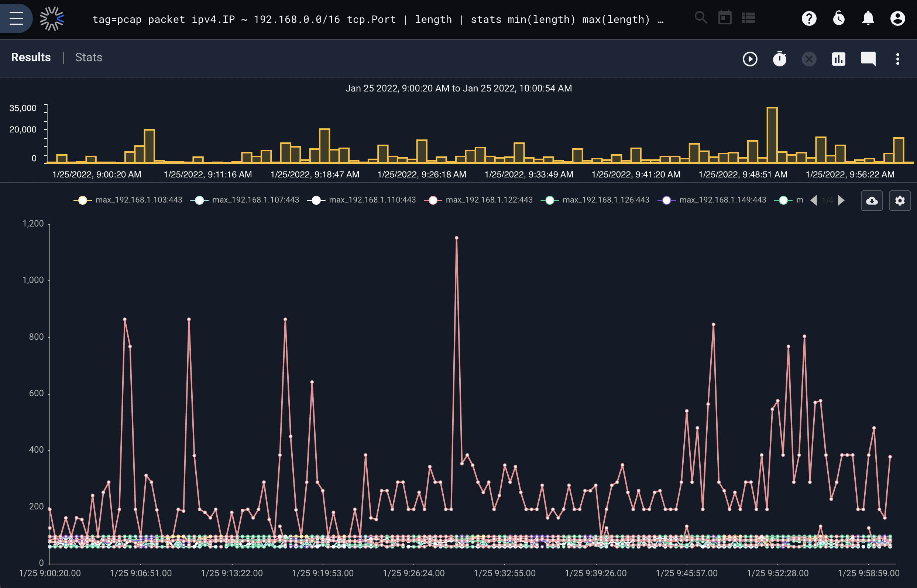
Task: Open the search history clock icon
Action: pos(839,18)
